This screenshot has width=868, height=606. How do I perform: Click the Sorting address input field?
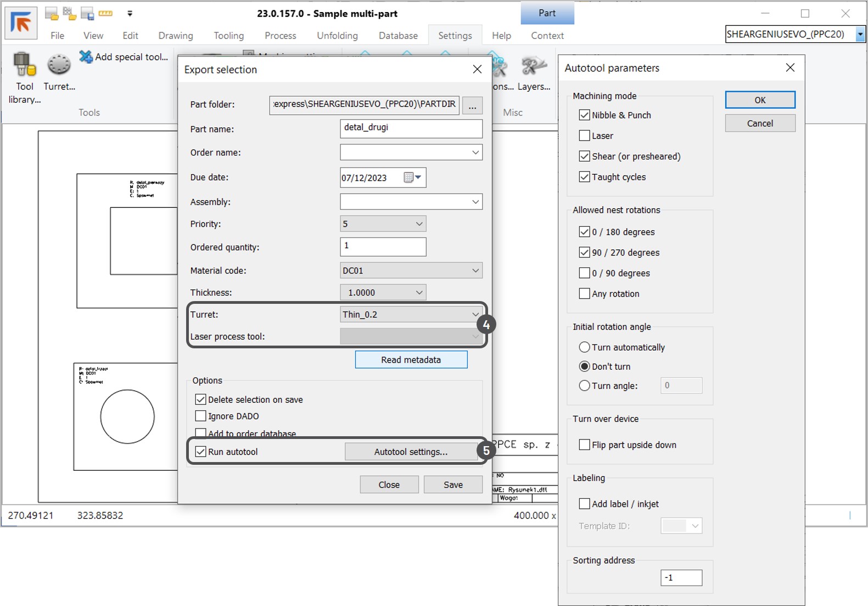click(681, 577)
